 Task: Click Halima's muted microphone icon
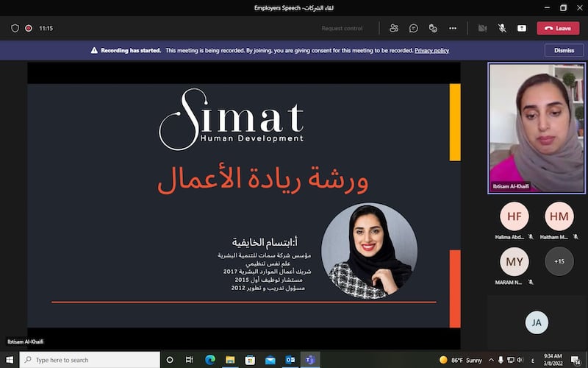530,237
